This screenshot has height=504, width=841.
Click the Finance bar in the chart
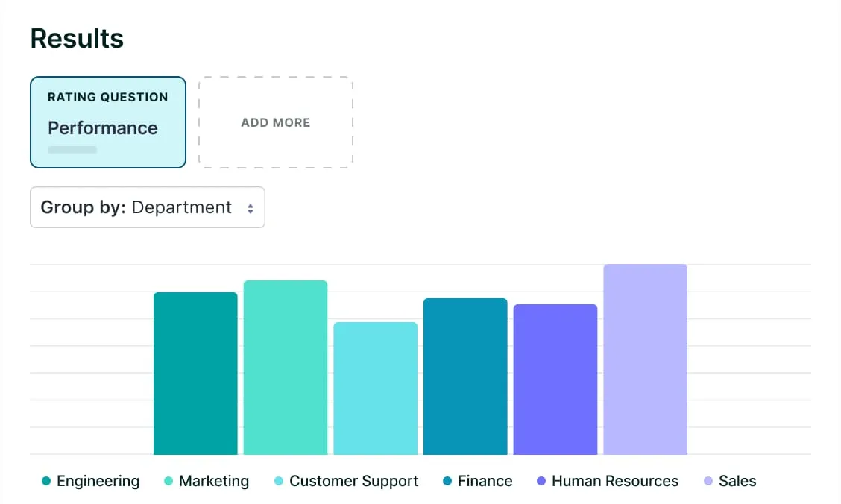pos(465,377)
